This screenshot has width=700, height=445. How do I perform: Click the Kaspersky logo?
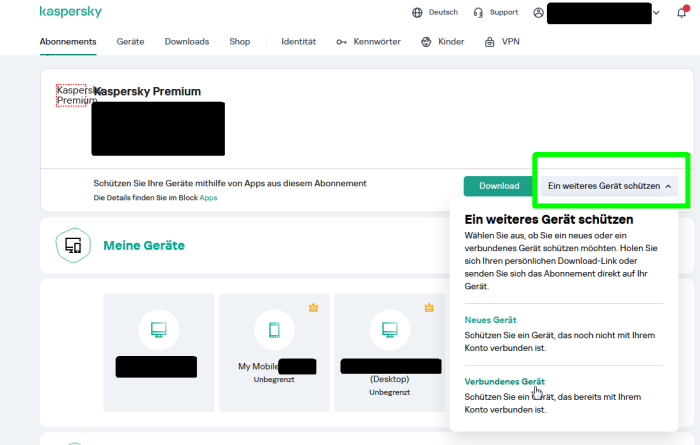[71, 12]
